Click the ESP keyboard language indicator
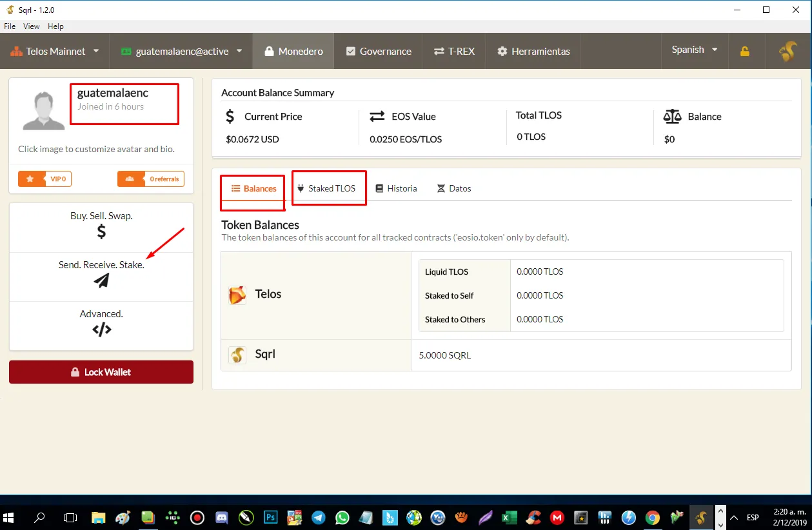Image resolution: width=812 pixels, height=530 pixels. tap(753, 518)
